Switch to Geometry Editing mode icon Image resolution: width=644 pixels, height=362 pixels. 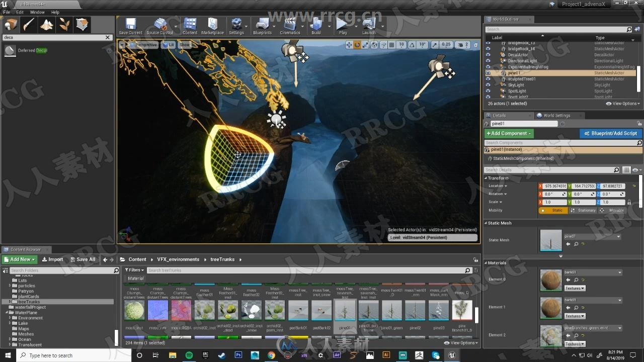(x=83, y=24)
